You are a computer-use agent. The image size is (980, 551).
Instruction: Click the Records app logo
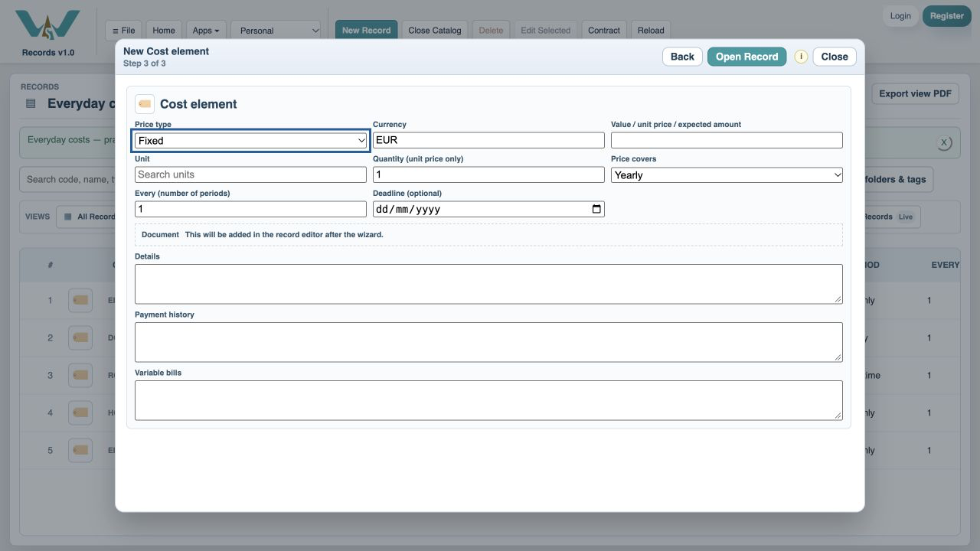click(47, 27)
